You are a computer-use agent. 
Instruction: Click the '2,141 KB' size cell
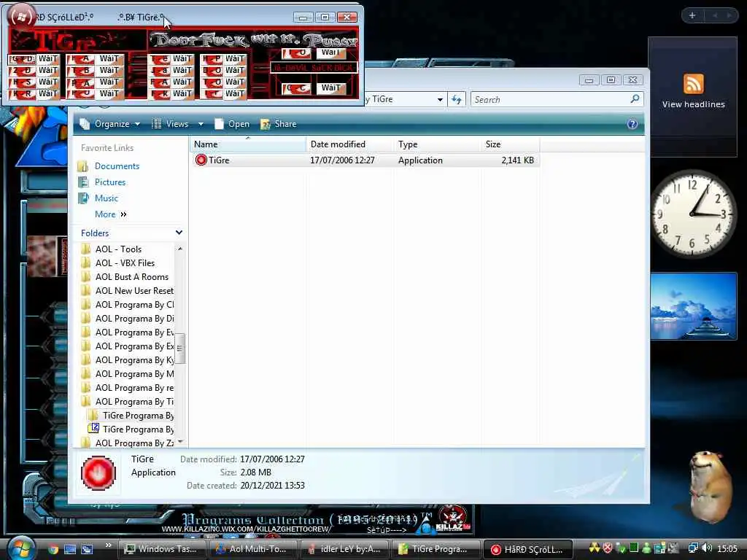517,160
